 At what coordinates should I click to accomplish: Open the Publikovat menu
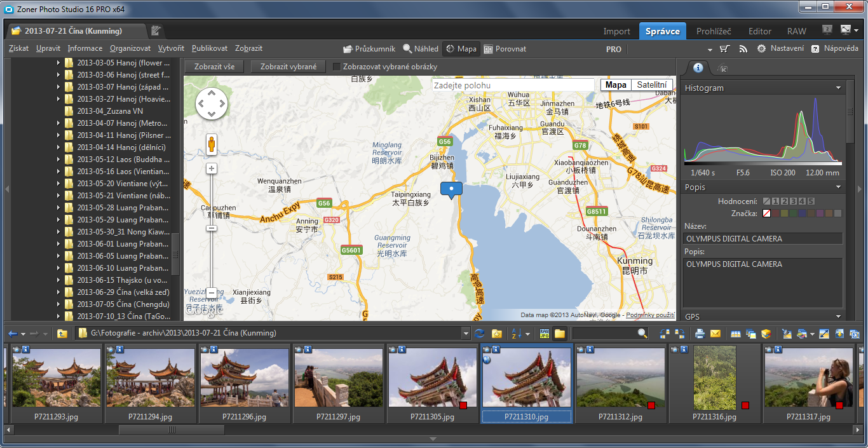click(x=210, y=48)
